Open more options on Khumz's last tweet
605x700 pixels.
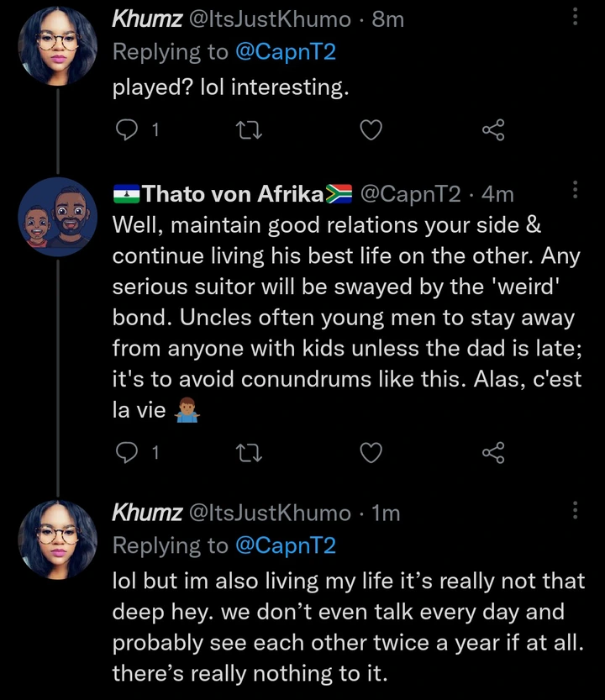(x=576, y=510)
